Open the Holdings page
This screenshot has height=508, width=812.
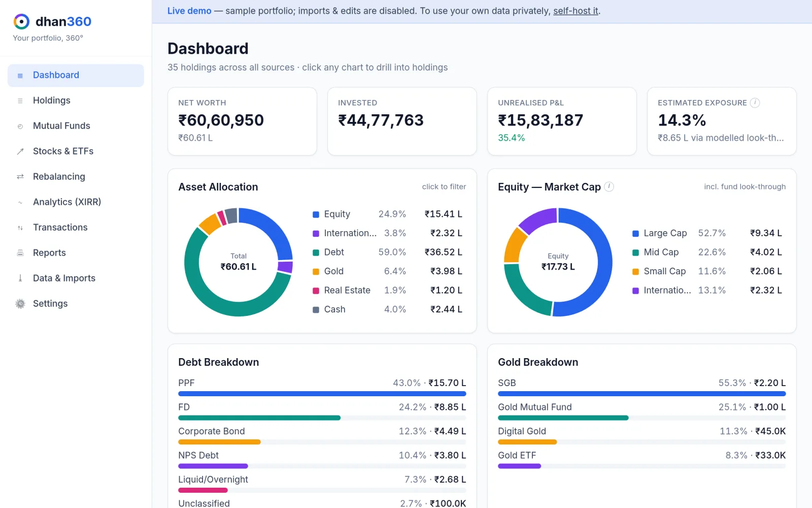pyautogui.click(x=76, y=101)
